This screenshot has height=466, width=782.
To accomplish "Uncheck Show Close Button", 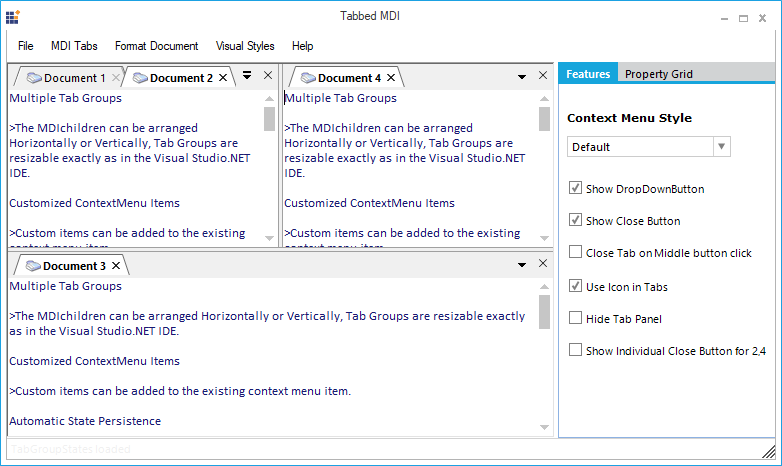I will 575,220.
